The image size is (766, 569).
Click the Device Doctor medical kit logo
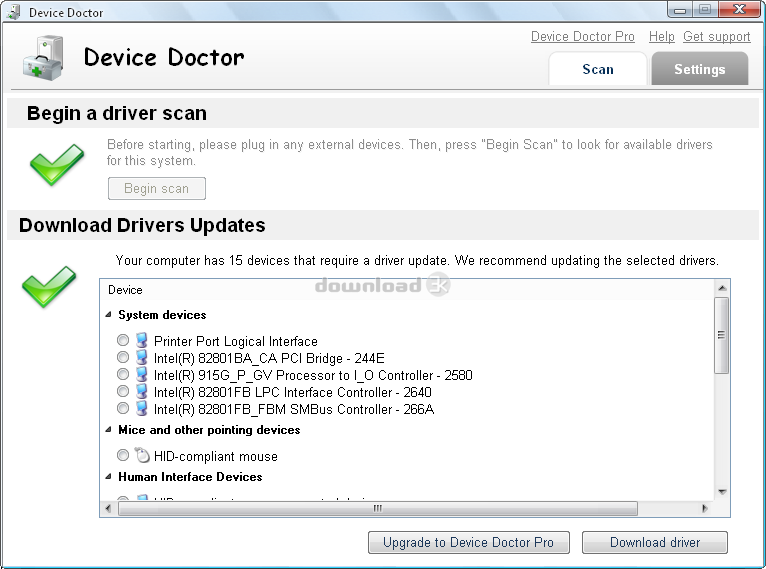coord(43,58)
